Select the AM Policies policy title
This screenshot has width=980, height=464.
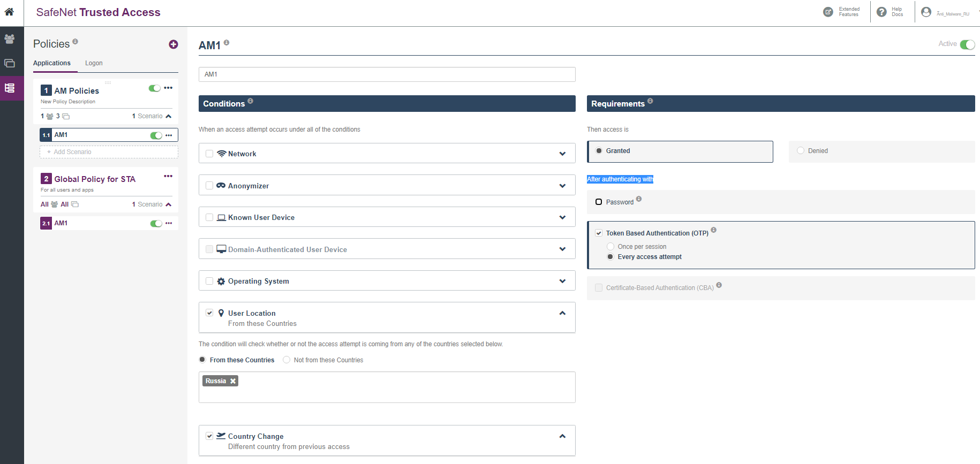click(77, 91)
